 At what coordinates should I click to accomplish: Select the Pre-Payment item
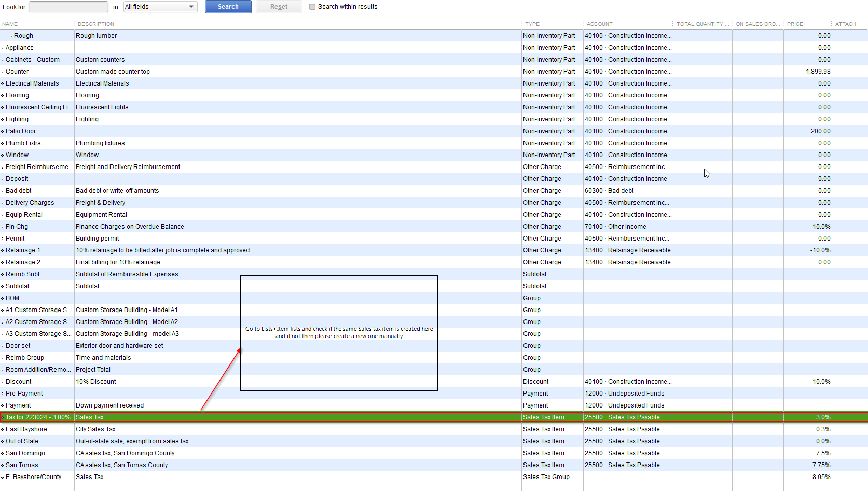pos(24,394)
